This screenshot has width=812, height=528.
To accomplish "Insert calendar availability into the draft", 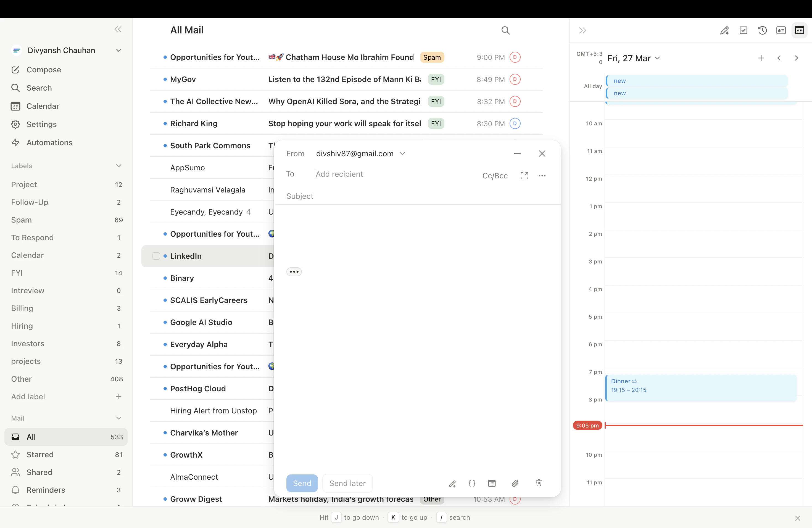I will pos(492,483).
